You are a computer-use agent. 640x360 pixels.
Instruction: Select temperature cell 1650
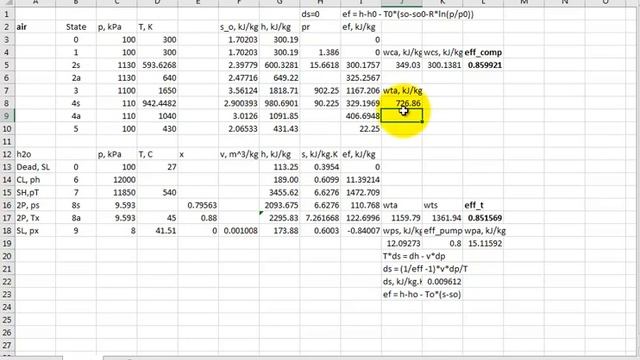tap(158, 91)
